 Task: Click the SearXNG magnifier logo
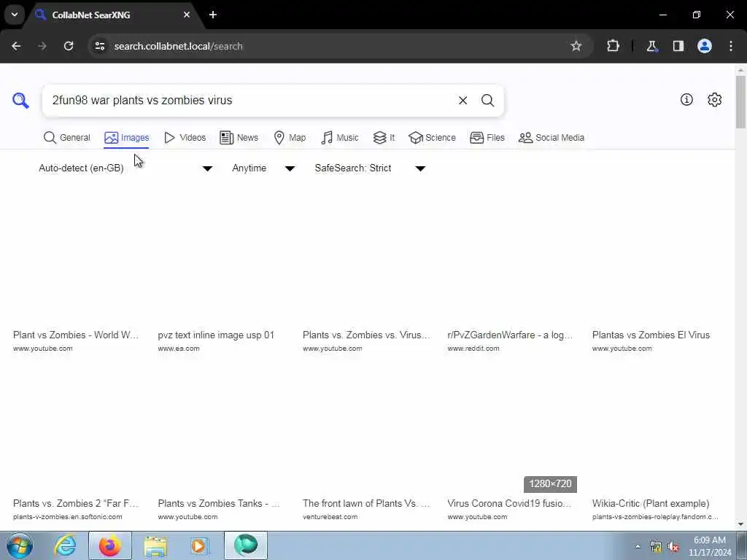point(20,101)
